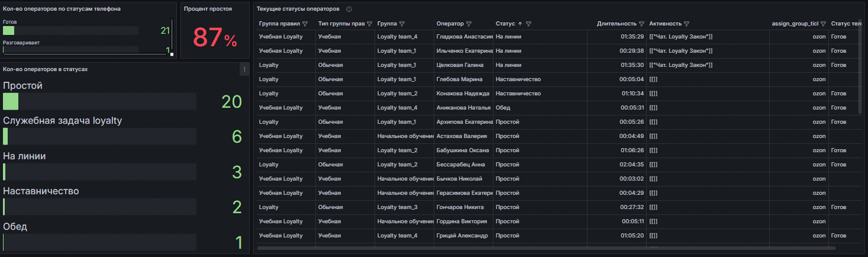Click the table's vertical scrollbar
Viewport: 868px width, 257px height.
(x=860, y=71)
